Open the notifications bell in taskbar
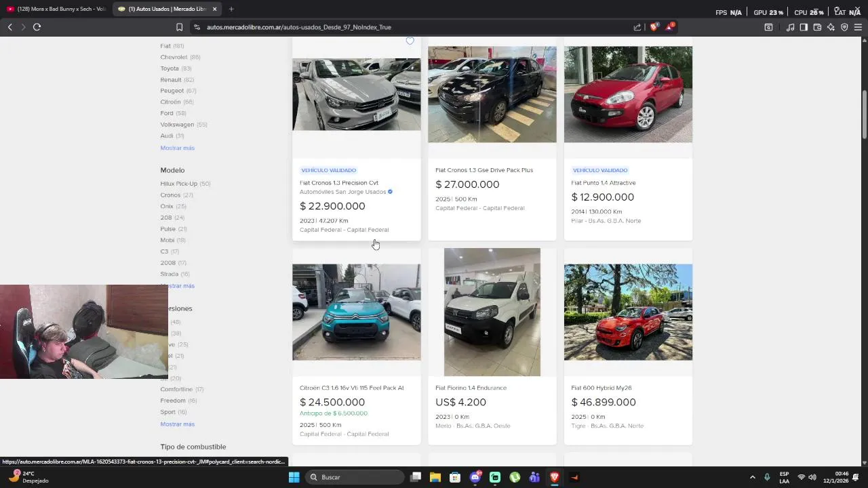This screenshot has height=488, width=868. [x=856, y=477]
